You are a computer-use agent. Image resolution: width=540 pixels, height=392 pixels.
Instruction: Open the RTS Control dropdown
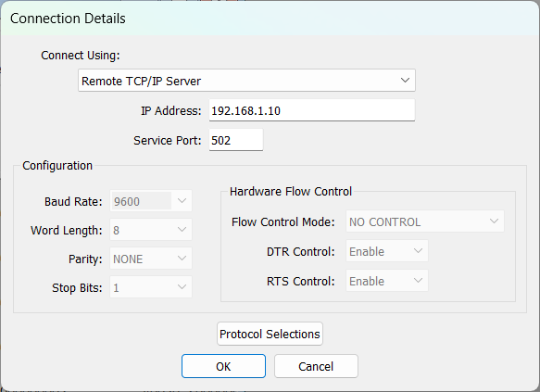tap(387, 281)
